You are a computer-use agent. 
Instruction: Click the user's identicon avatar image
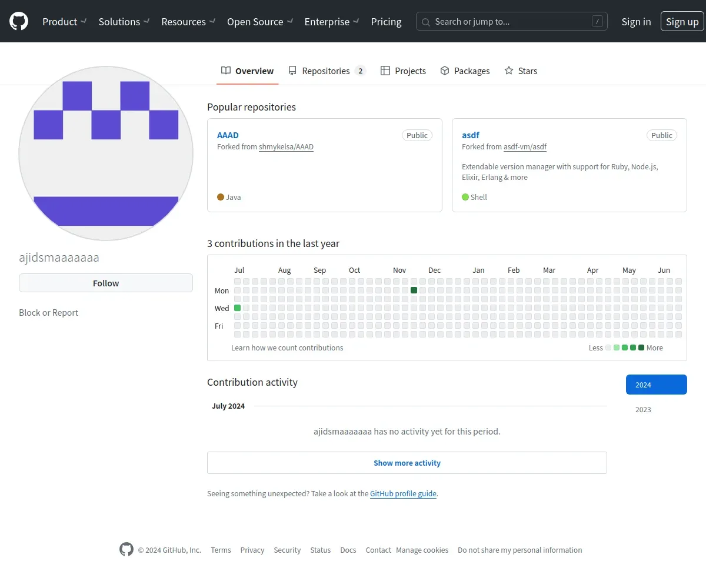click(x=106, y=153)
